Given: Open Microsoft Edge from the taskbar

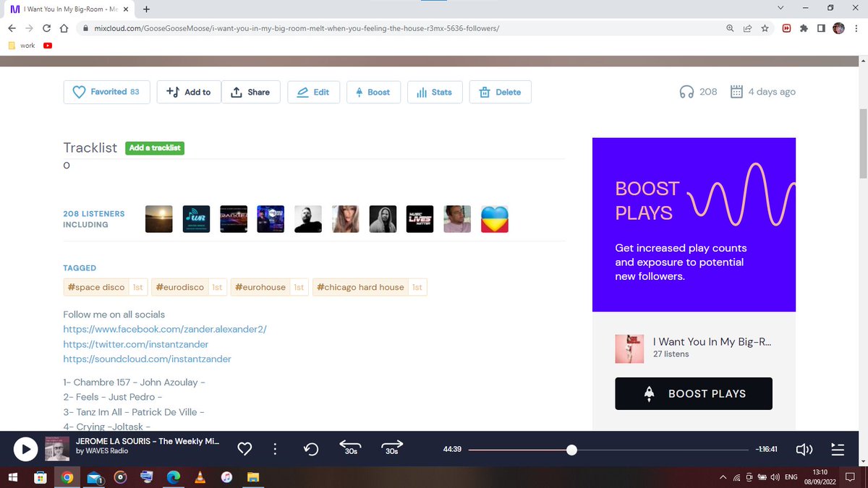Looking at the screenshot, I should pos(174,477).
